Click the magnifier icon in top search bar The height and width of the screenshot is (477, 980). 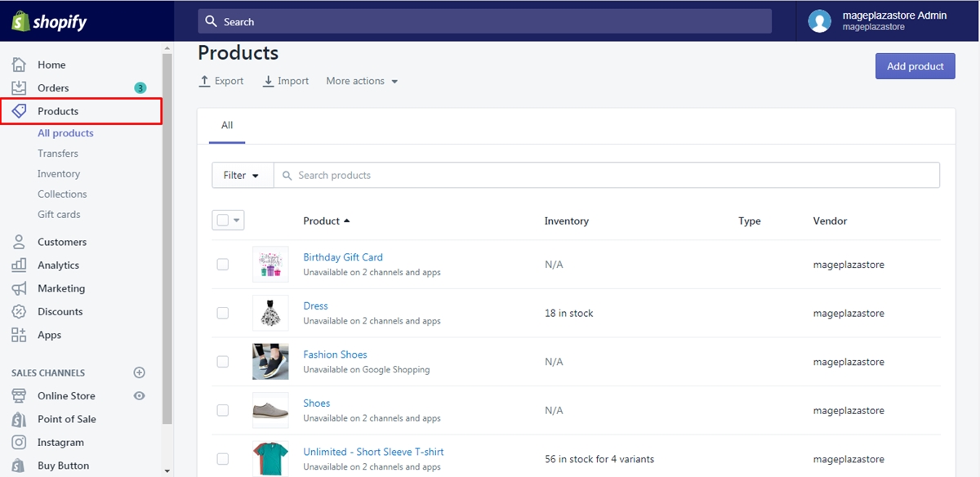tap(212, 21)
